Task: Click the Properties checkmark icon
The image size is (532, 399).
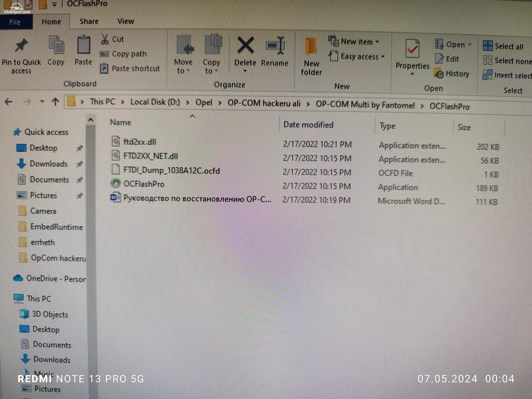Action: click(x=413, y=49)
